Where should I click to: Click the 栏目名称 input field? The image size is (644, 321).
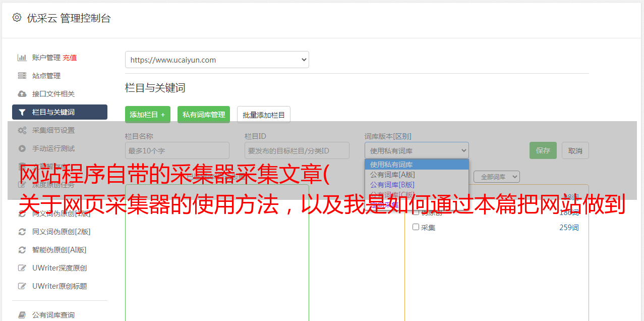coord(177,150)
